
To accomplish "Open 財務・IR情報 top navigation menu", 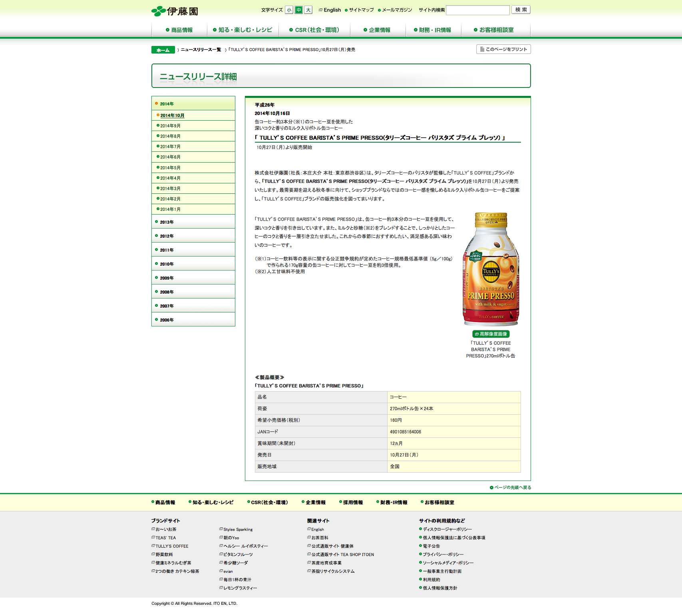I will tap(433, 30).
